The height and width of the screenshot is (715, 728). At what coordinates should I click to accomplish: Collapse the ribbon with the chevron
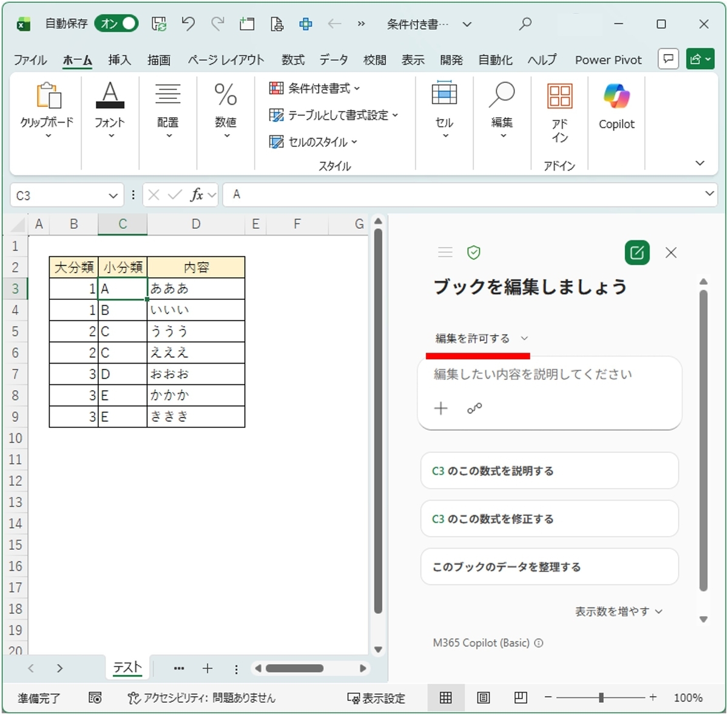[700, 163]
